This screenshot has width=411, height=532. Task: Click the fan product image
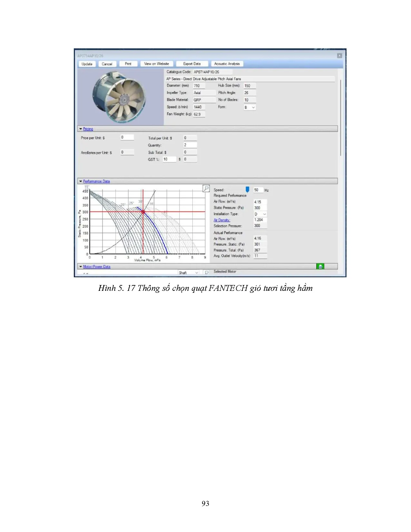120,97
